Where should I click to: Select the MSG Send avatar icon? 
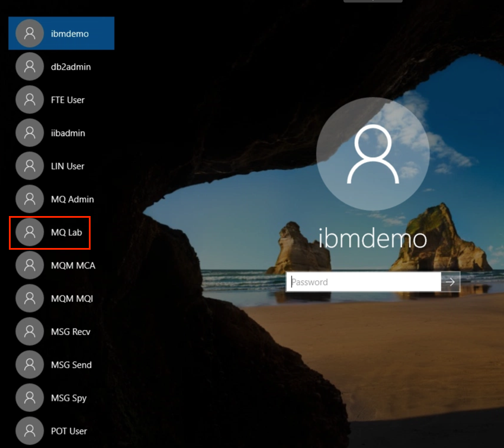(30, 364)
